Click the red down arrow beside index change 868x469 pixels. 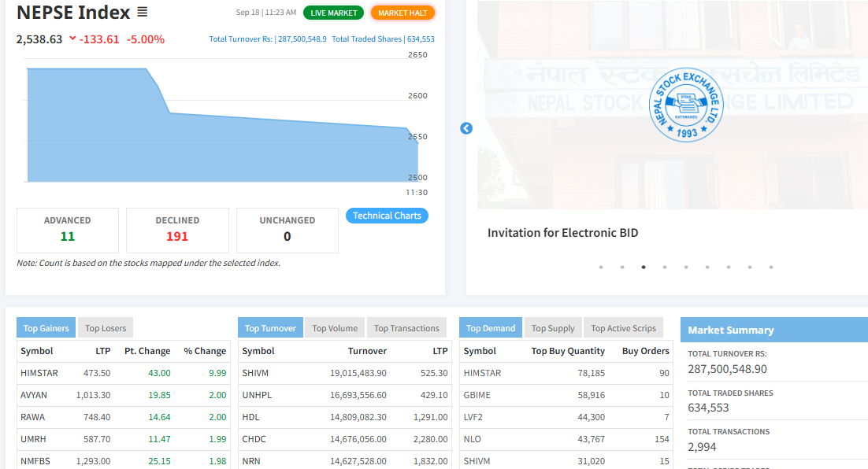point(73,39)
